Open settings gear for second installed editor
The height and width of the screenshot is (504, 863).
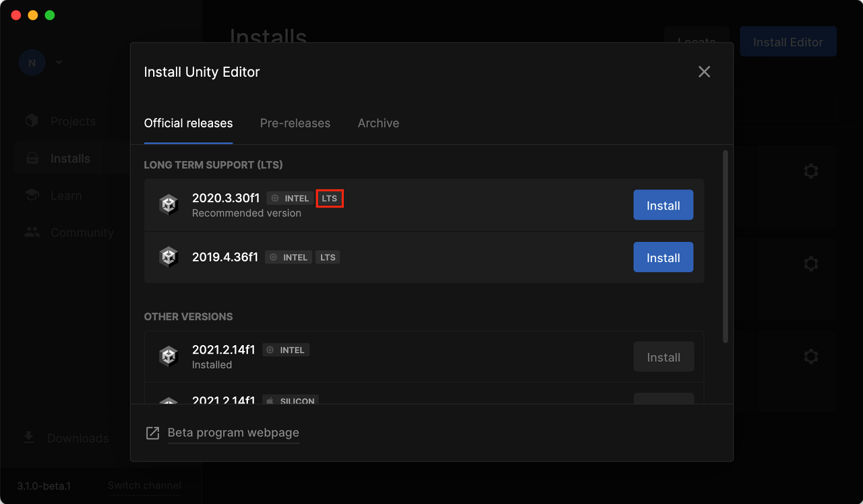coord(811,263)
